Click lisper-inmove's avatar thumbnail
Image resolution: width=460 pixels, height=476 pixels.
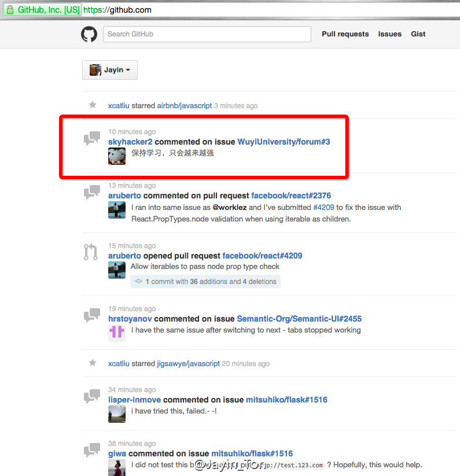click(x=117, y=414)
